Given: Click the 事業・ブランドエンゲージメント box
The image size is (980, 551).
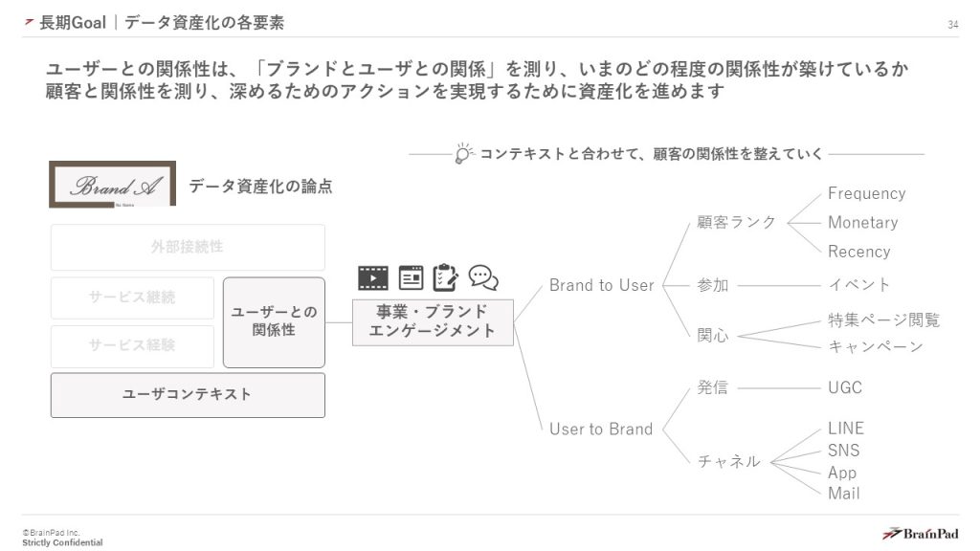Looking at the screenshot, I should point(433,321).
